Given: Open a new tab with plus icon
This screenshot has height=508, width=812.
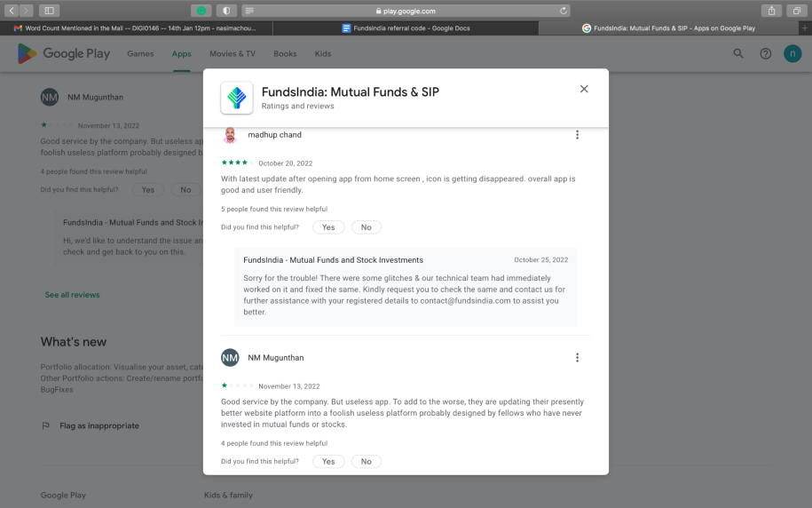Looking at the screenshot, I should 805,28.
